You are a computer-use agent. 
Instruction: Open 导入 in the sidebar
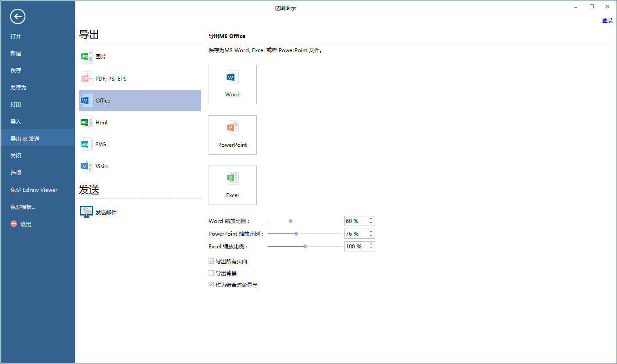(38, 121)
